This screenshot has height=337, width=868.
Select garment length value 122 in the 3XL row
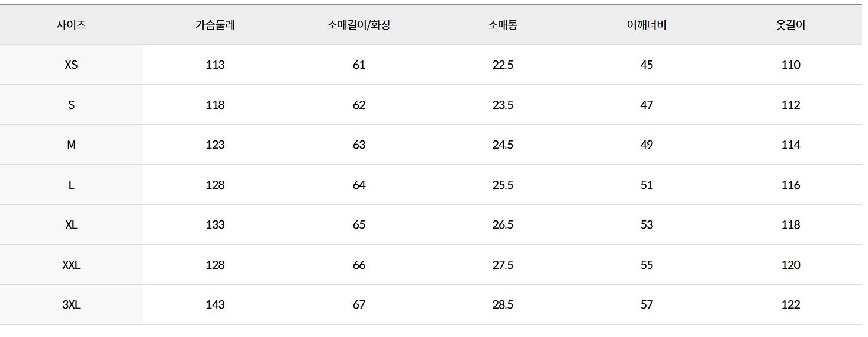791,305
